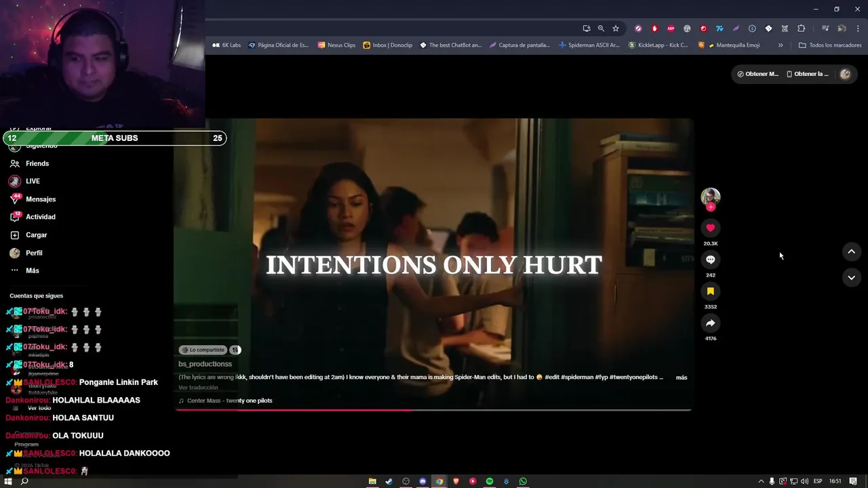
Task: Click the install app icon in address bar
Action: click(x=587, y=28)
